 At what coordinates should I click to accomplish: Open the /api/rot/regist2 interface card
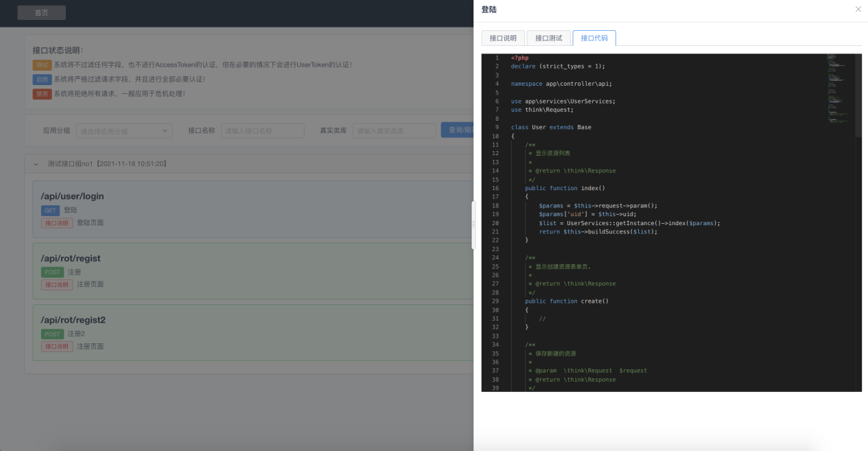(x=253, y=332)
